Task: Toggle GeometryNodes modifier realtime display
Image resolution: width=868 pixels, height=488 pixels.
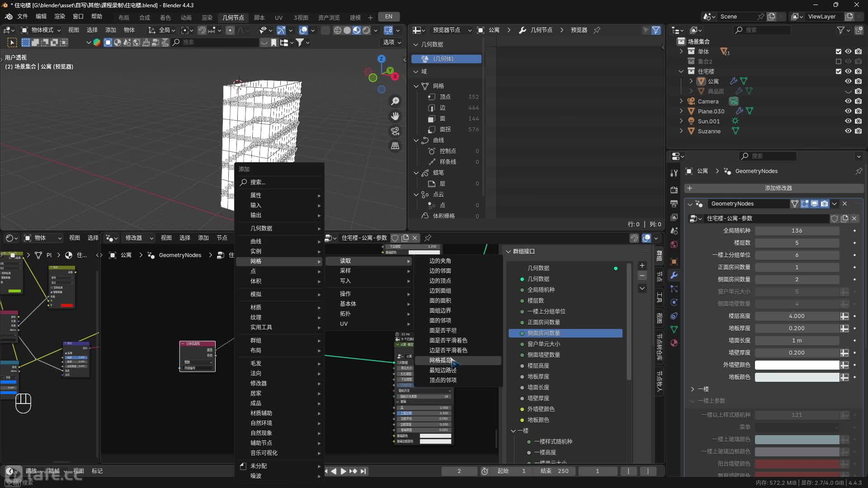Action: click(x=814, y=204)
